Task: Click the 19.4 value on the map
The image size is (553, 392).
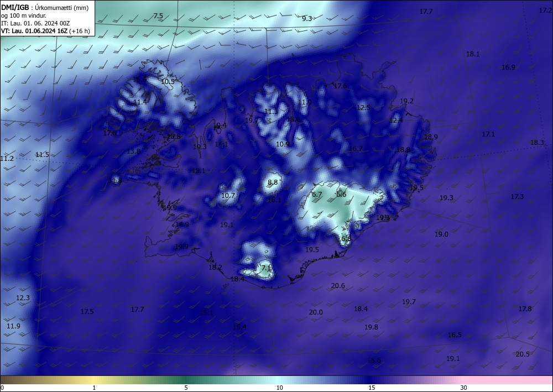Action: pos(220,126)
